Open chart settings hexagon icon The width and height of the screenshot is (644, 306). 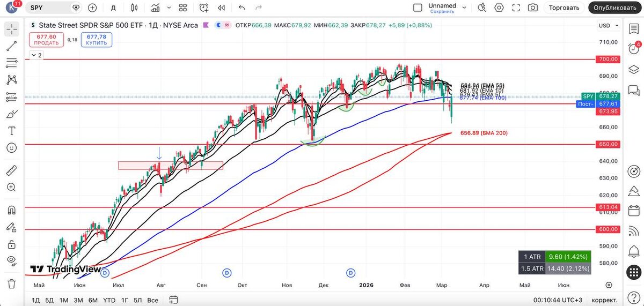pyautogui.click(x=499, y=8)
